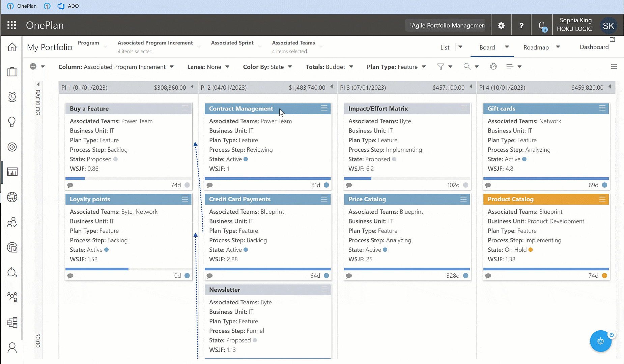Expand the Totals Budget dropdown
The width and height of the screenshot is (624, 364).
[330, 67]
